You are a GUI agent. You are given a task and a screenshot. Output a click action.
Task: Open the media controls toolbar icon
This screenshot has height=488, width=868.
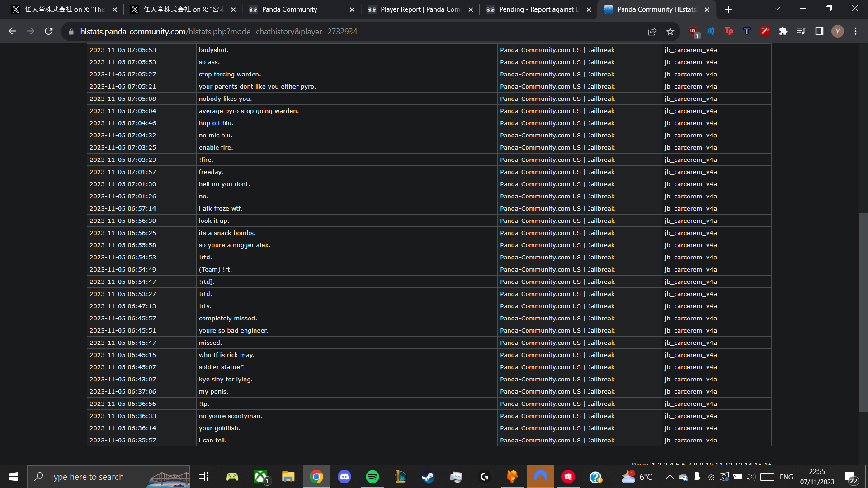(801, 31)
